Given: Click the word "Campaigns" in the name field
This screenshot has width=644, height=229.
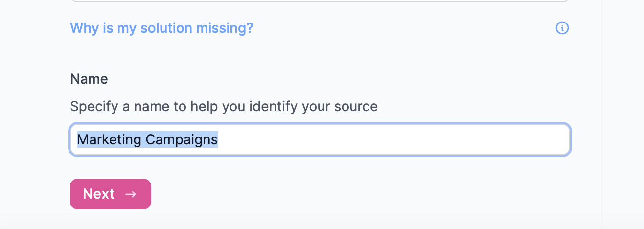Looking at the screenshot, I should [x=182, y=140].
